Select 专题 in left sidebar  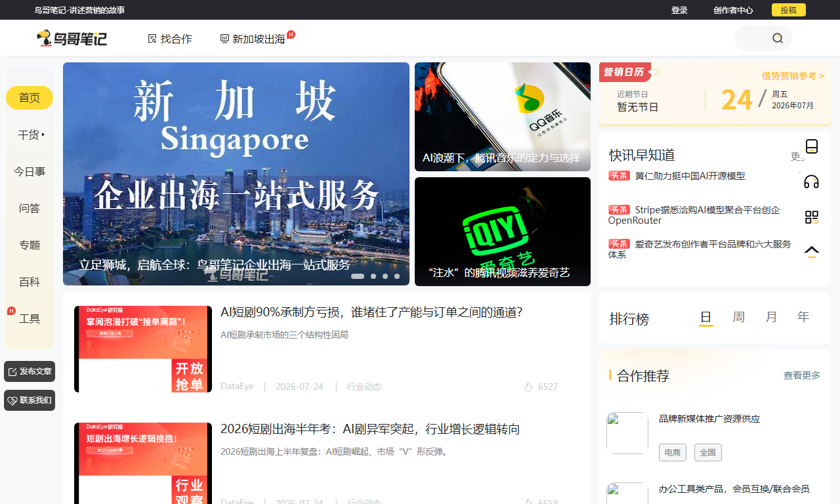coord(30,245)
